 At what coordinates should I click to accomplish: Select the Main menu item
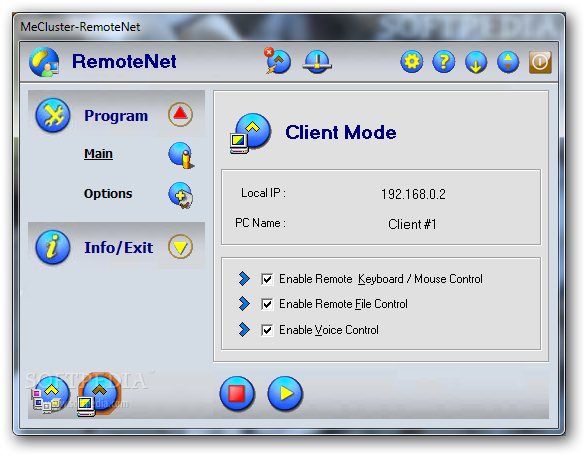[x=98, y=154]
